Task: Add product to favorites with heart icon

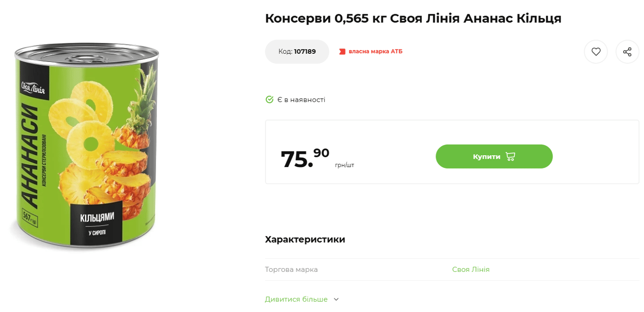Action: pos(596,52)
